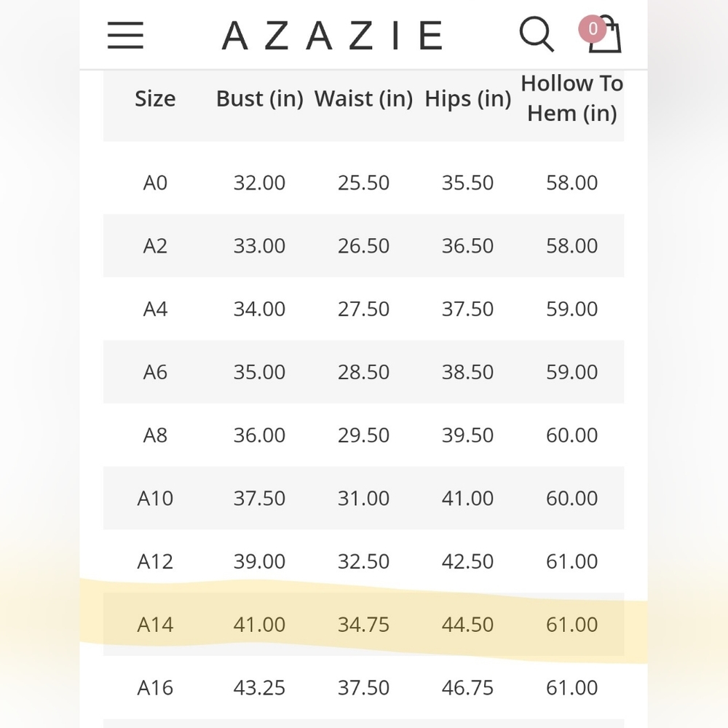Select the A2 size row label

pos(155,245)
